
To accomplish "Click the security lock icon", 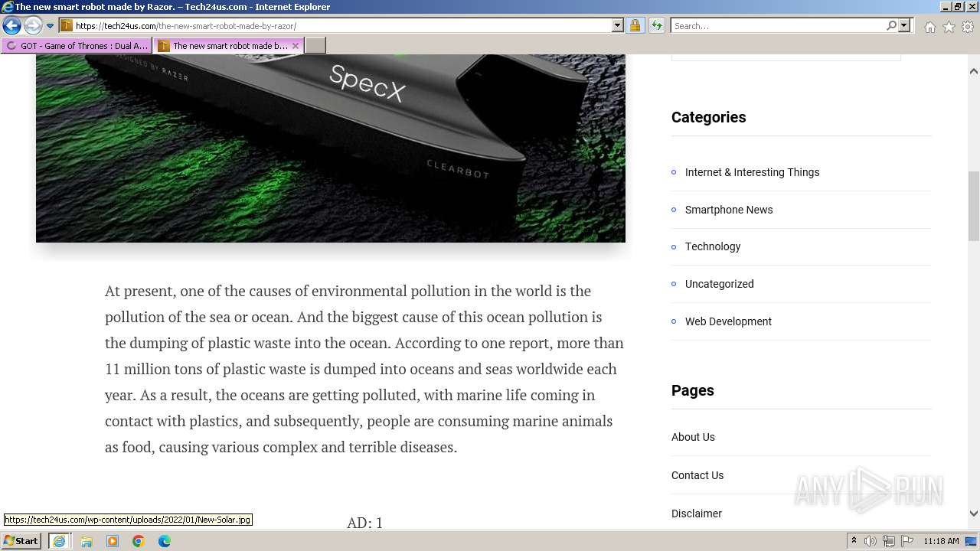I will click(x=635, y=25).
